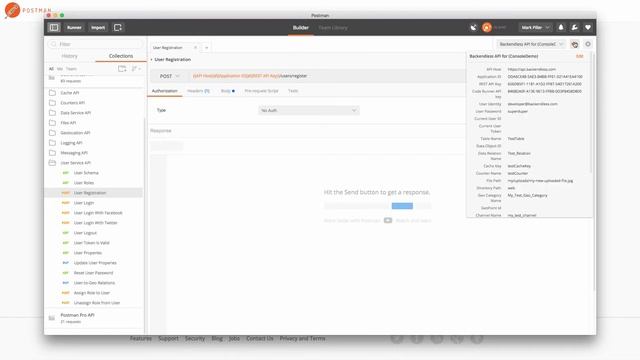Open the Pre-request Script tab

click(261, 91)
